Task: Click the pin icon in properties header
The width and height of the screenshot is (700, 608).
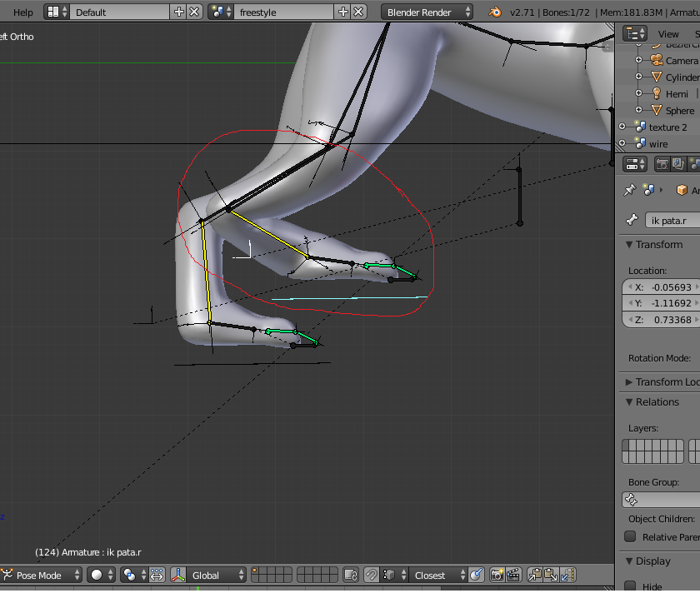Action: point(630,190)
